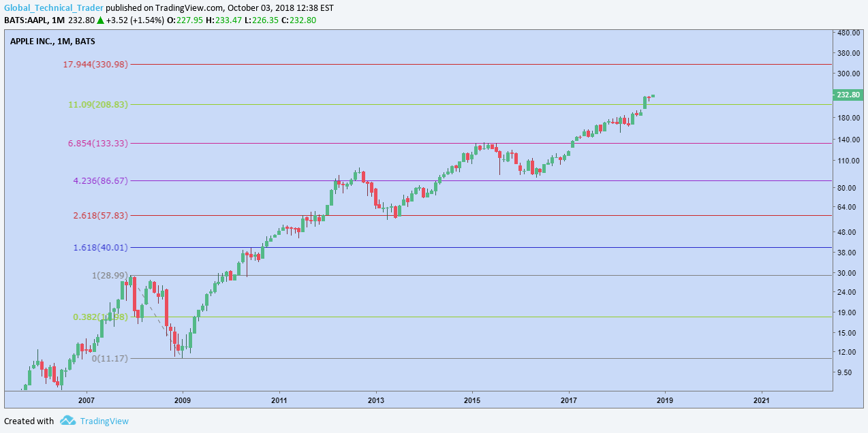Viewport: 868px width, 433px height.
Task: Click the 2013 label on time axis
Action: click(x=376, y=401)
